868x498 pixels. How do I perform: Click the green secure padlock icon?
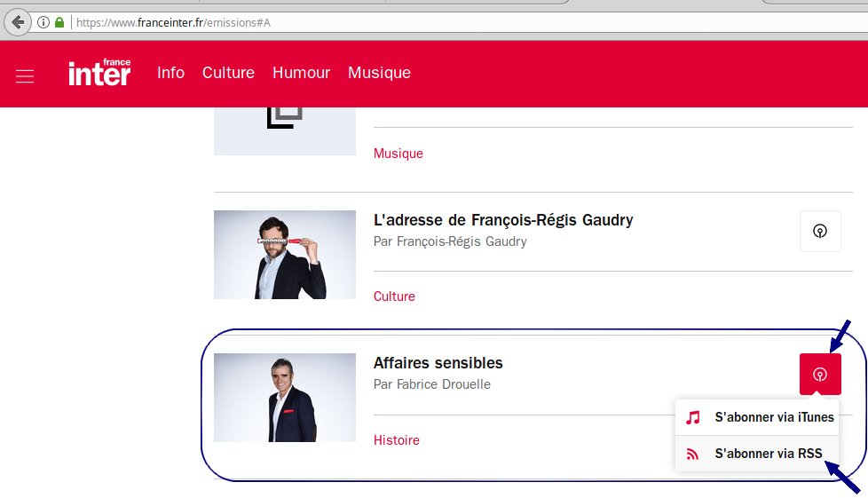pos(59,22)
